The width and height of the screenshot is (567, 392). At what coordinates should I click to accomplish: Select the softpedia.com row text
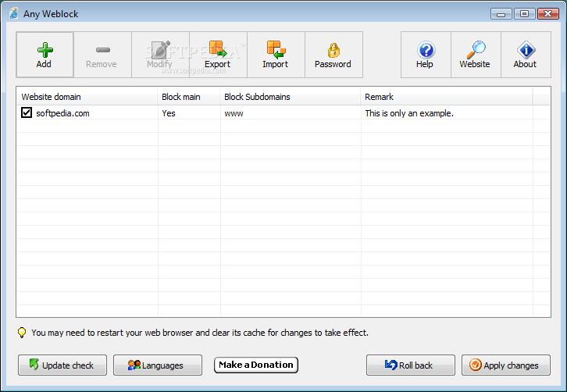(x=62, y=113)
